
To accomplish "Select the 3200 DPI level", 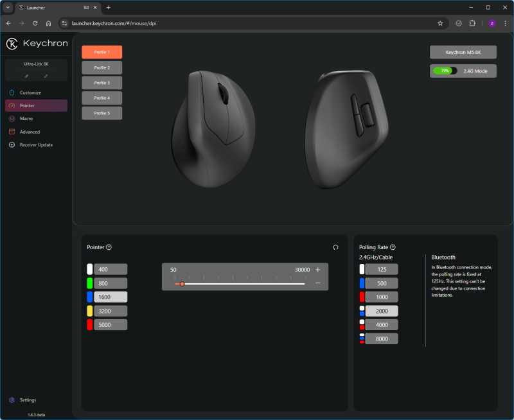I will [111, 311].
